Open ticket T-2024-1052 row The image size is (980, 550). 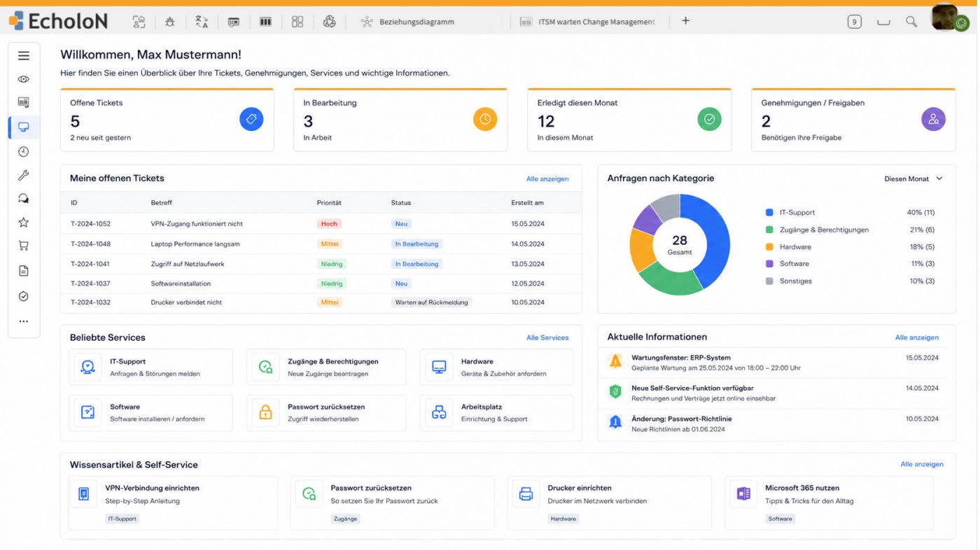click(x=321, y=224)
